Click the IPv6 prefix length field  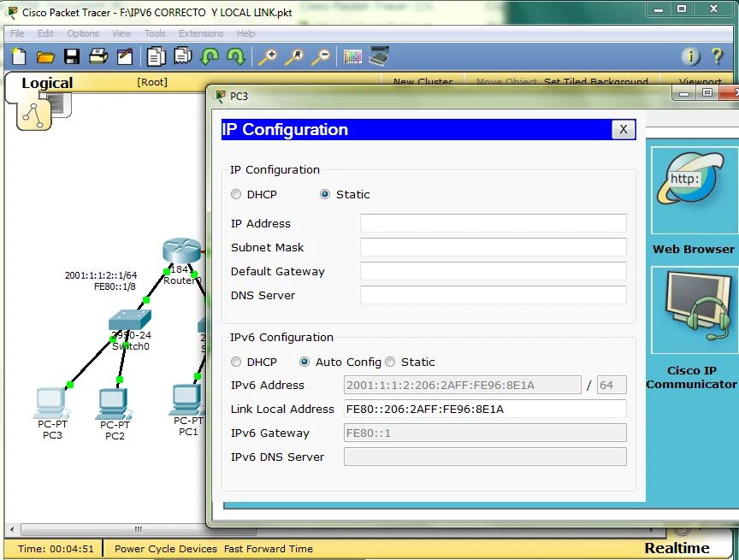click(612, 385)
